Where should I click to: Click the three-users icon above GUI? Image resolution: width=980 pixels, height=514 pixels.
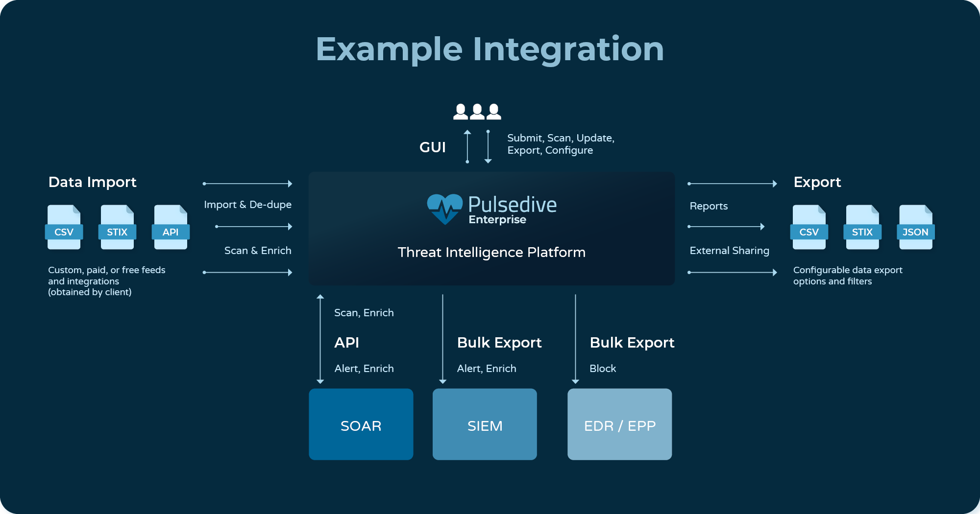pyautogui.click(x=477, y=112)
